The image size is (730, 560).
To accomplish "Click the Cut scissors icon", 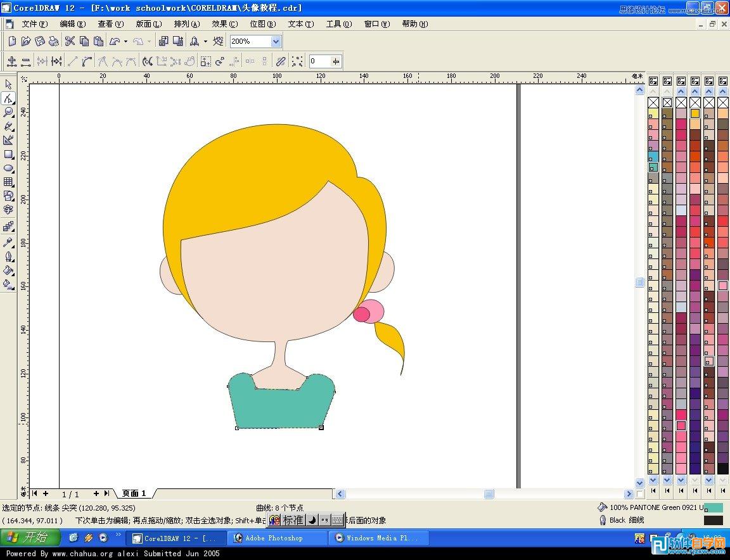I will pyautogui.click(x=70, y=41).
